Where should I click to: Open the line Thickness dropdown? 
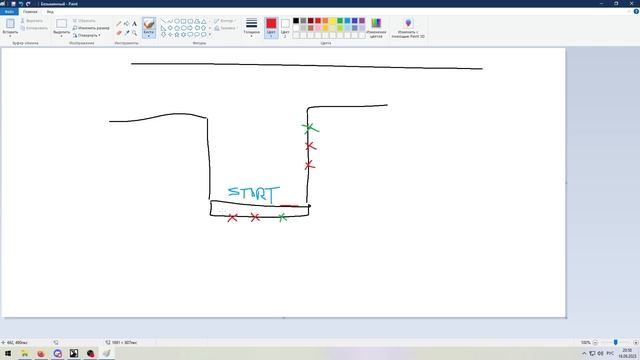[252, 28]
